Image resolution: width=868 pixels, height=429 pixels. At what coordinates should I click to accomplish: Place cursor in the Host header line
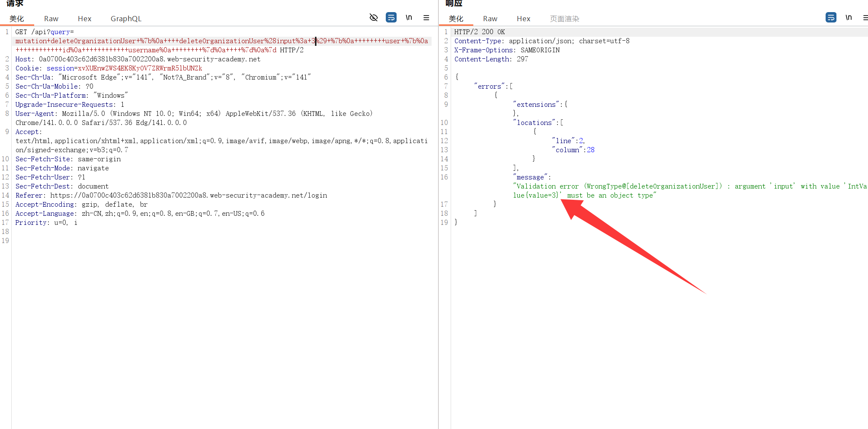[x=149, y=59]
